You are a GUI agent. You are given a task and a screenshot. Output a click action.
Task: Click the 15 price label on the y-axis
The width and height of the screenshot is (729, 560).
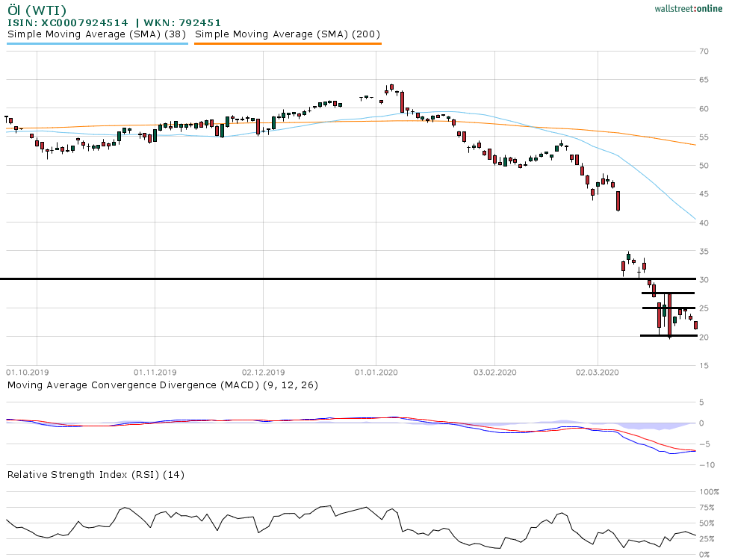704,365
